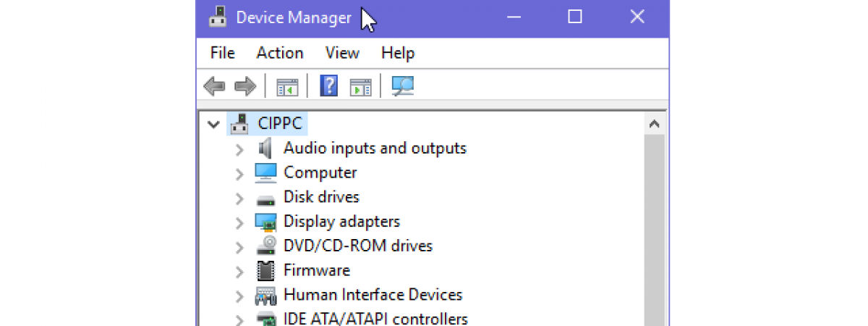Image resolution: width=868 pixels, height=326 pixels.
Task: Click the Display adapters icon
Action: click(265, 222)
